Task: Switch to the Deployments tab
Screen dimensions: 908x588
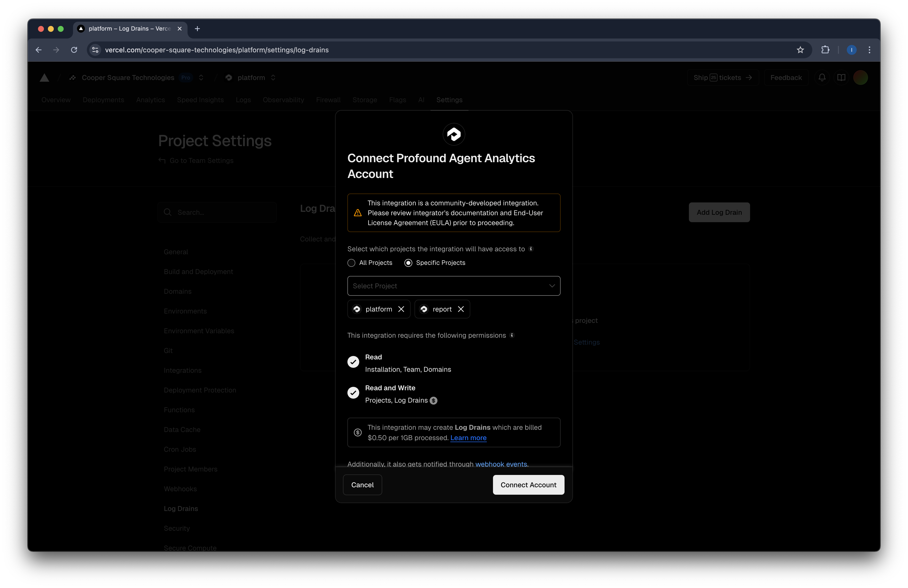Action: (x=103, y=99)
